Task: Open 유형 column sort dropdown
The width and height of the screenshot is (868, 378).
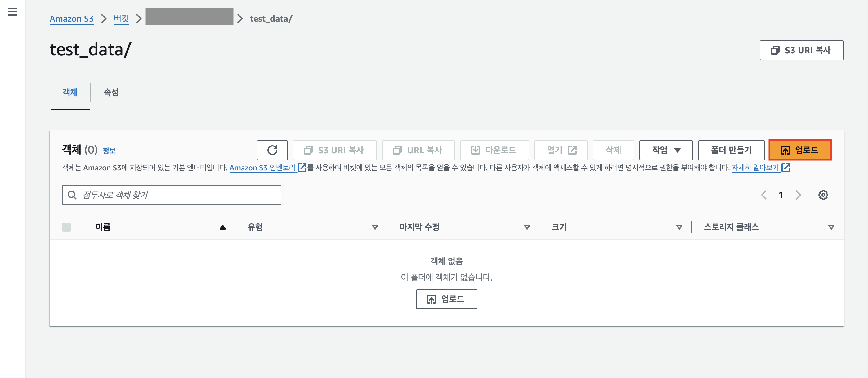Action: (375, 227)
